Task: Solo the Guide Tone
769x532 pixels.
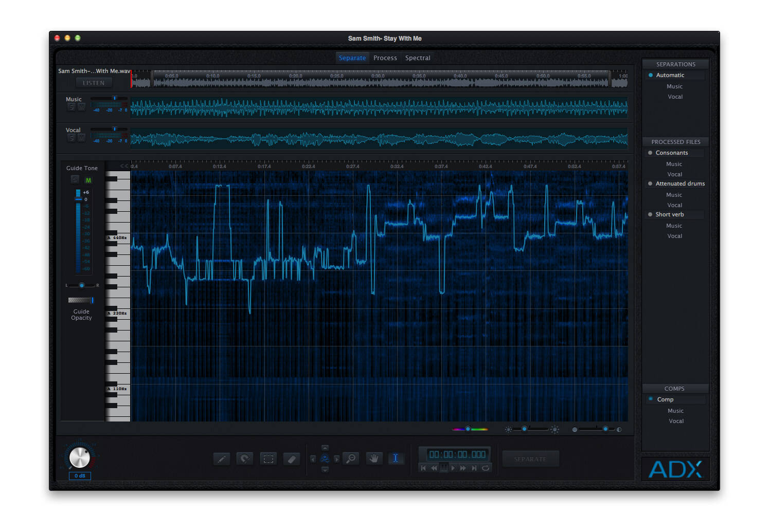Action: pyautogui.click(x=75, y=179)
